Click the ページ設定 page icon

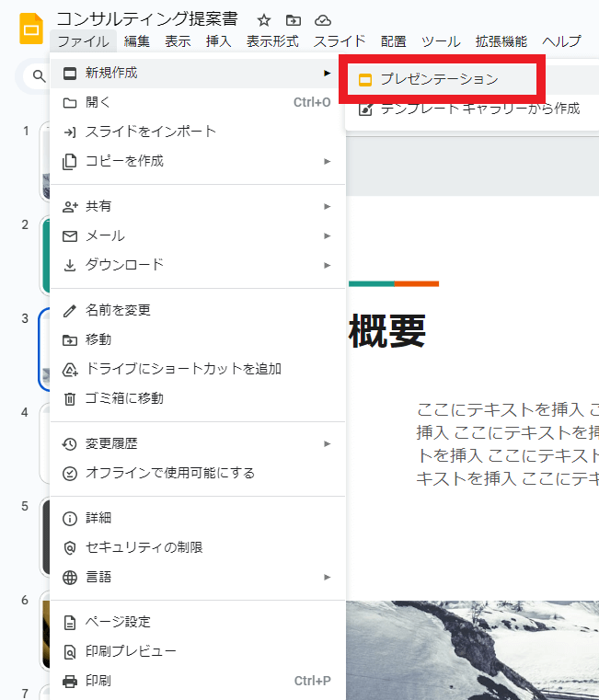click(70, 623)
